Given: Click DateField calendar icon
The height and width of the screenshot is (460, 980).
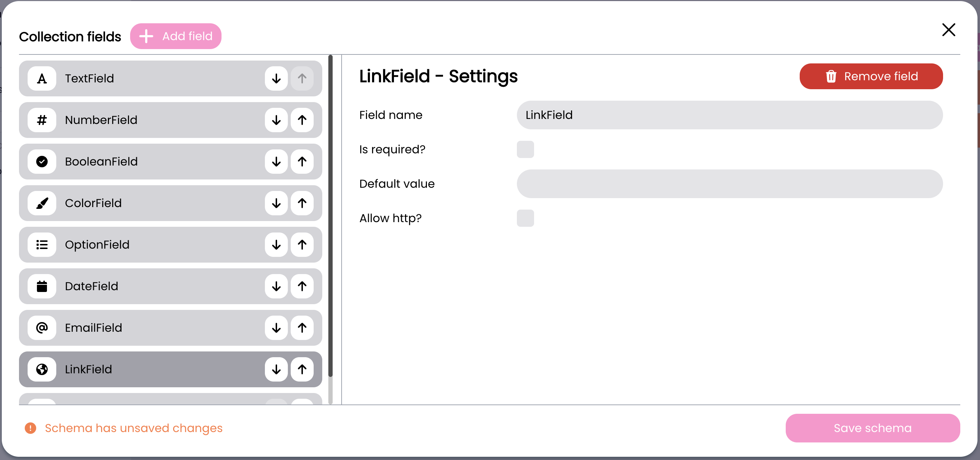Looking at the screenshot, I should (x=42, y=286).
